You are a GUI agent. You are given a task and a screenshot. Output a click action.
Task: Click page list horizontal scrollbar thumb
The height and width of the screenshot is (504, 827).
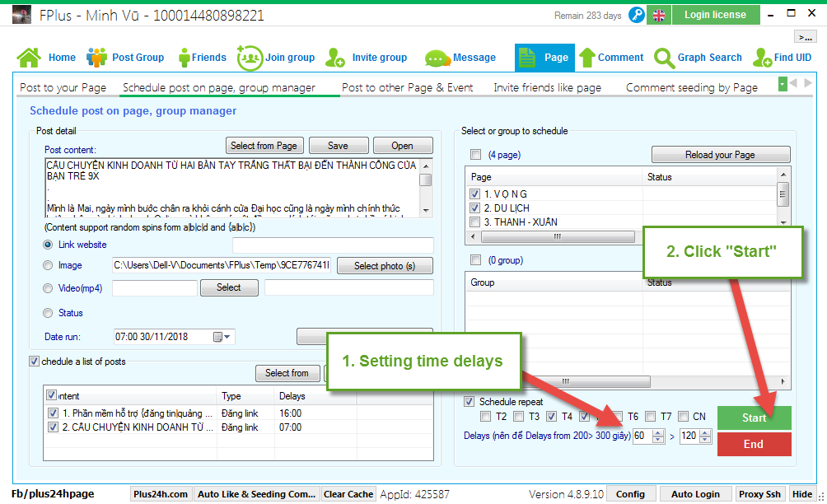coord(558,236)
